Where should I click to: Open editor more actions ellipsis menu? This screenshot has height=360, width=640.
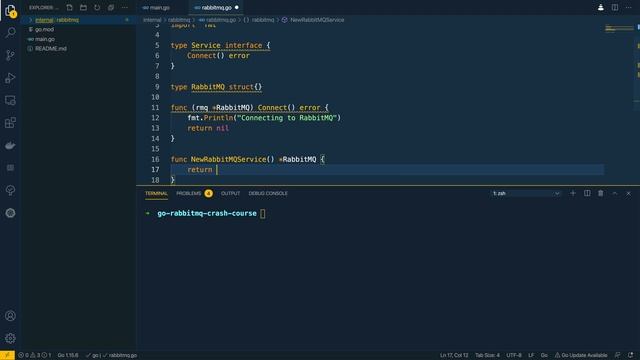629,7
